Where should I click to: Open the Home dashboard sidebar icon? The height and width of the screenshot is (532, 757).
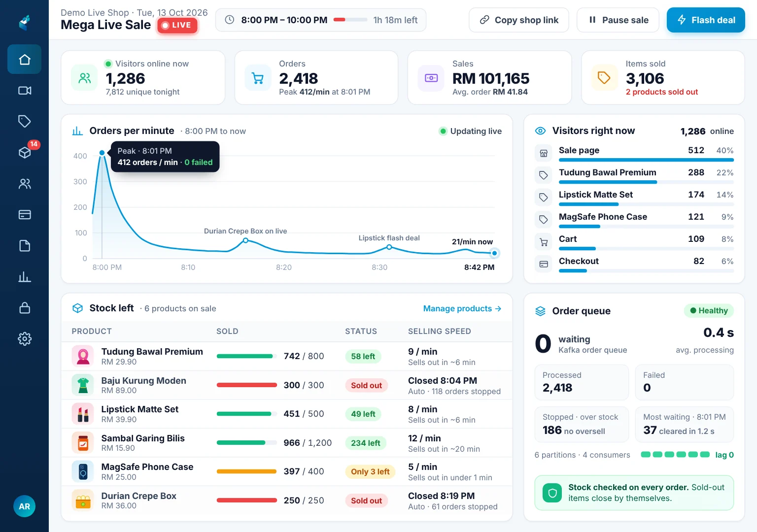coord(25,60)
